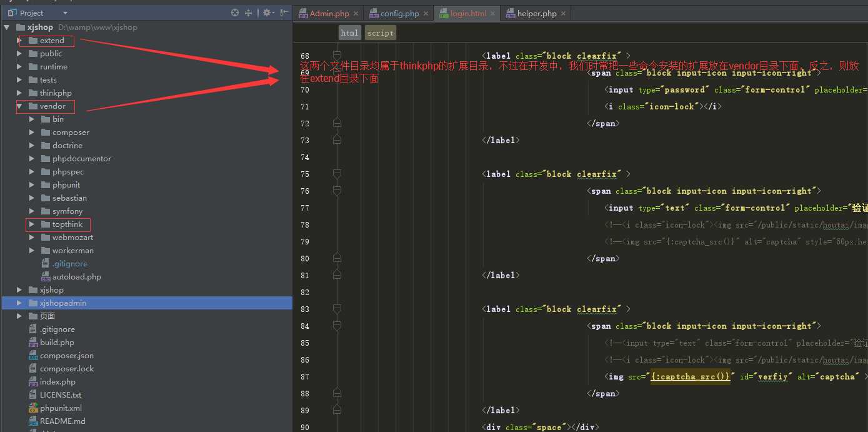This screenshot has height=432, width=868.
Task: Select composer.json file
Action: (67, 356)
